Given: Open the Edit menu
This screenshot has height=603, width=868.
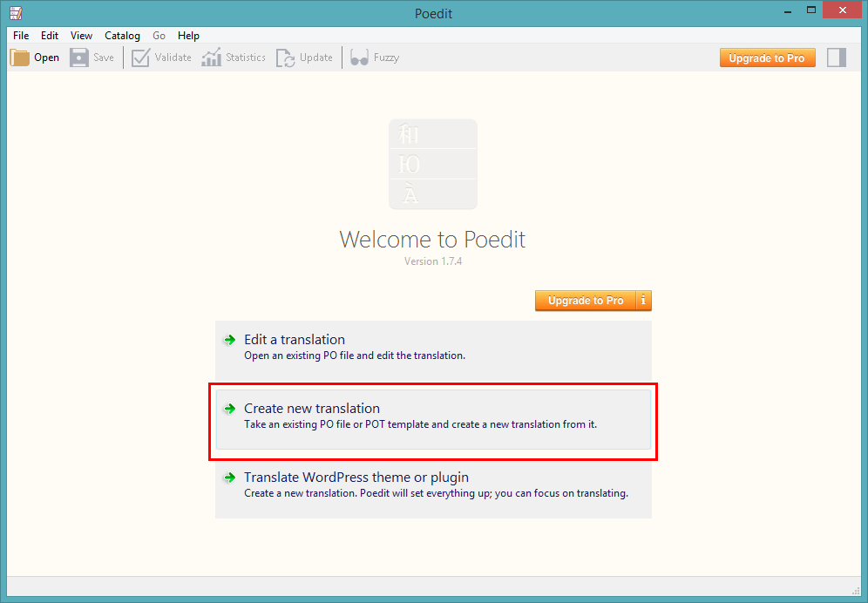Looking at the screenshot, I should point(50,36).
